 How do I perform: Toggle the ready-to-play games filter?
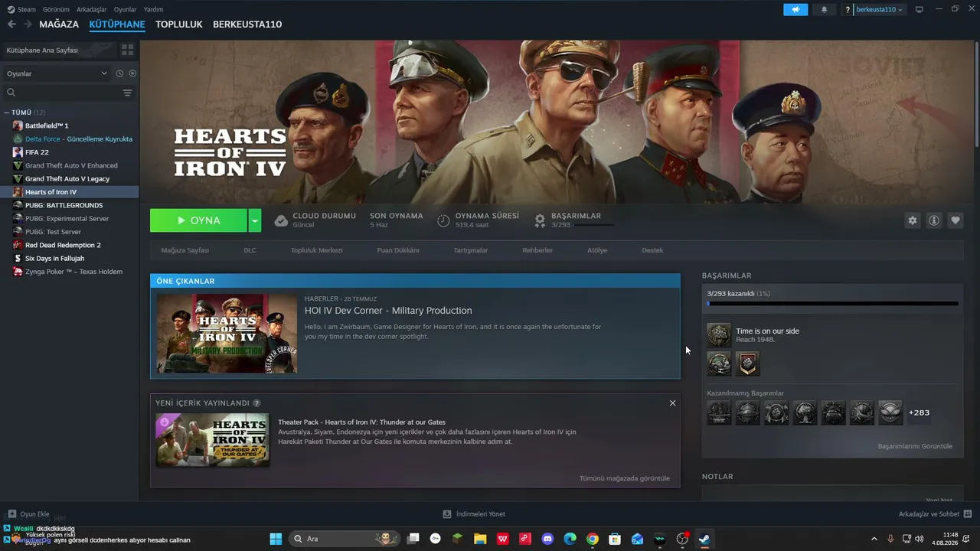[132, 73]
